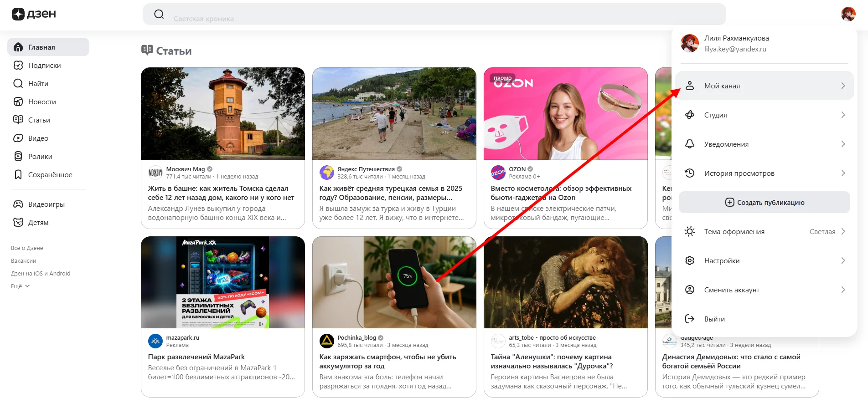Click the Выйти logout icon
868x403 pixels.
point(690,319)
